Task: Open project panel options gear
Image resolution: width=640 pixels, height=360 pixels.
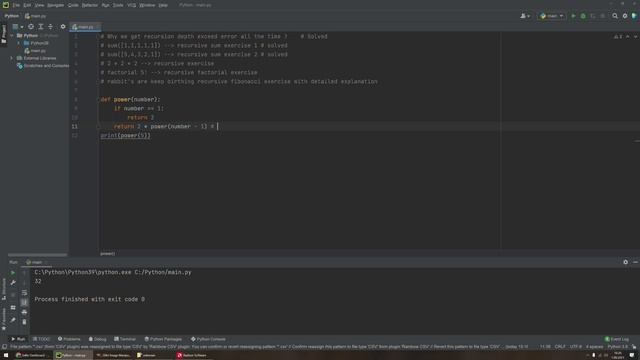Action: coord(63,27)
